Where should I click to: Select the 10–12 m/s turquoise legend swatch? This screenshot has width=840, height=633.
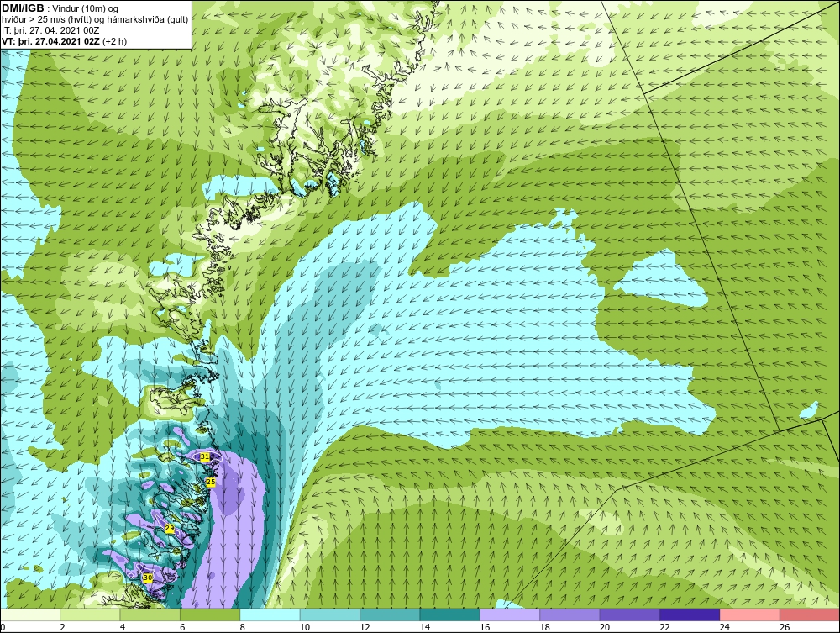click(x=330, y=615)
